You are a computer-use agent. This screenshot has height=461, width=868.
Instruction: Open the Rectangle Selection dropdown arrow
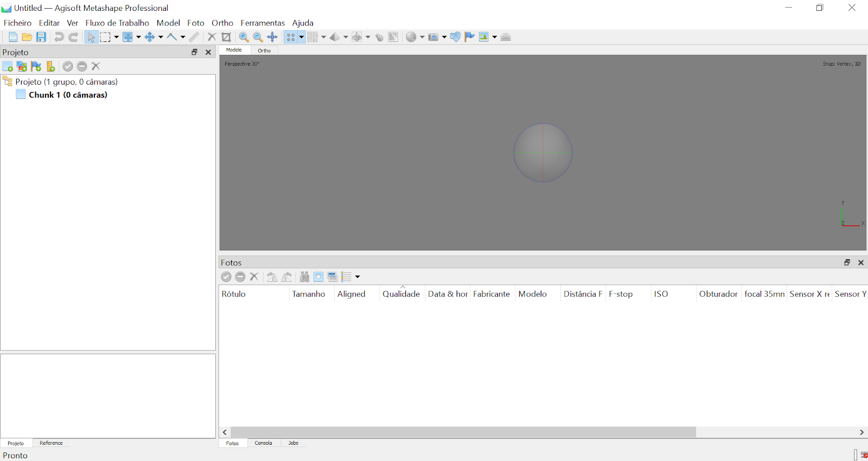click(116, 37)
